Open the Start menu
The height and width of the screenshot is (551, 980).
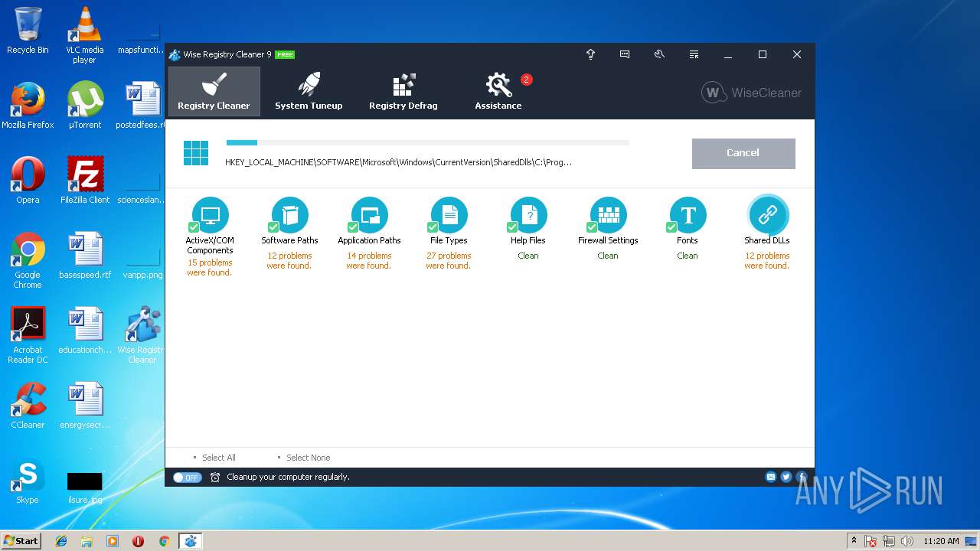[x=21, y=540]
